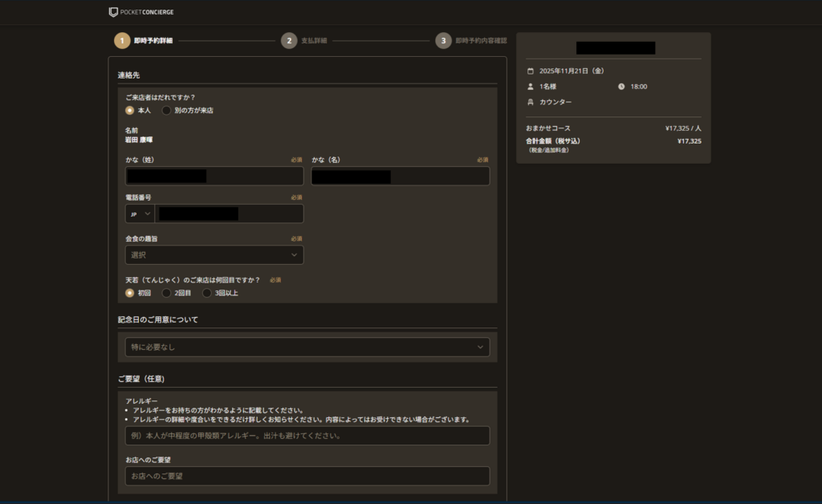The height and width of the screenshot is (504, 822).
Task: Focus the phone number input field
Action: pos(230,213)
